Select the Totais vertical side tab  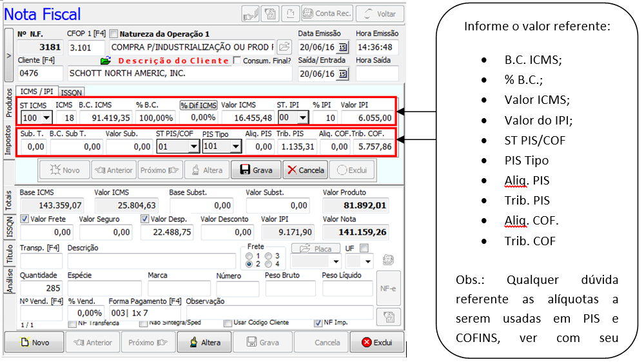tap(9, 199)
